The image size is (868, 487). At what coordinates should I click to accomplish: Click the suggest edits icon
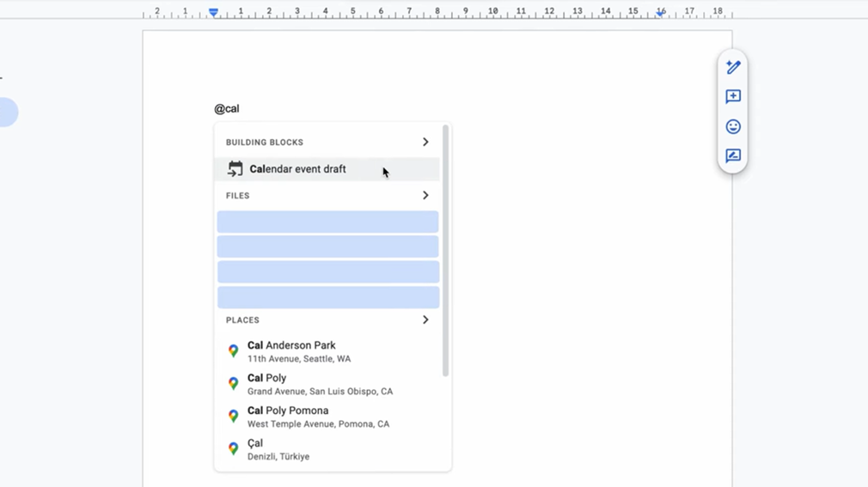point(733,156)
